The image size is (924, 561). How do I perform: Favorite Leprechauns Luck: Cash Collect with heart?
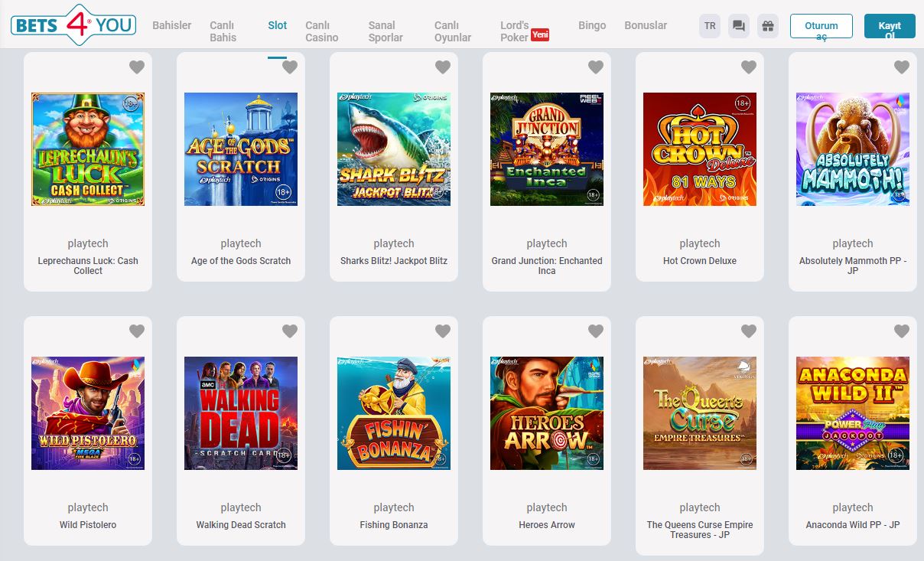137,67
